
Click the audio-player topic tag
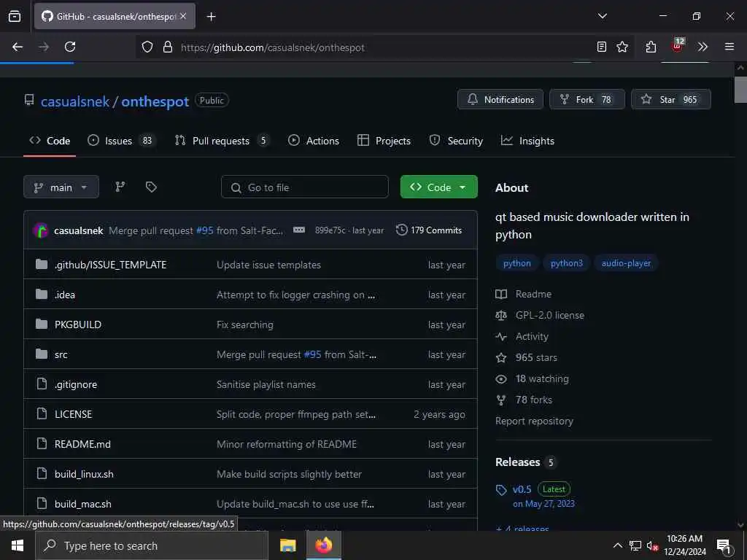point(626,263)
